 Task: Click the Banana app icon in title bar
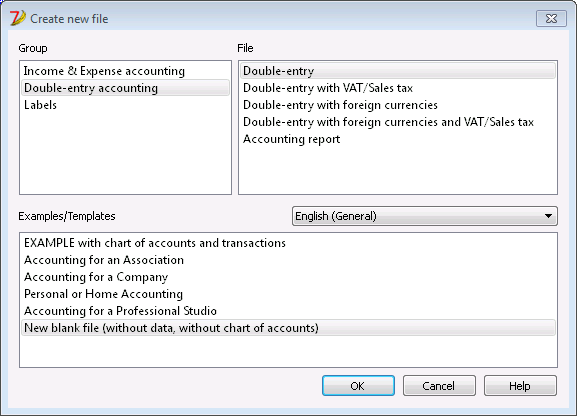[x=17, y=18]
